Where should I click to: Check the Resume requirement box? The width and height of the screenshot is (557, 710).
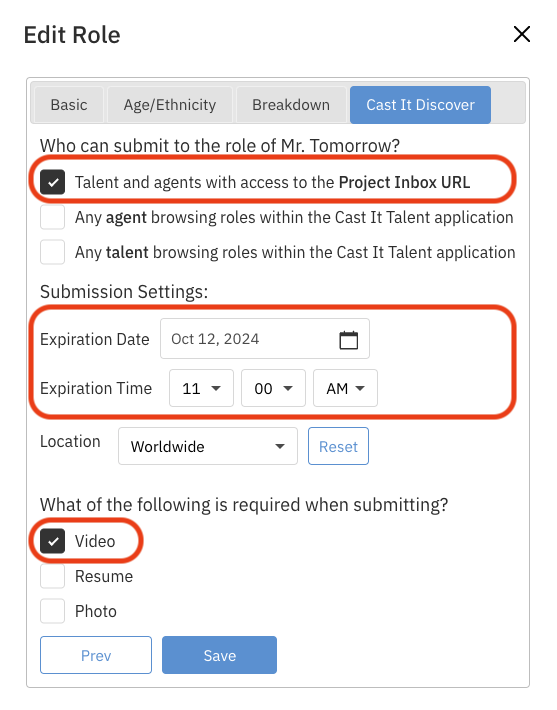53,576
